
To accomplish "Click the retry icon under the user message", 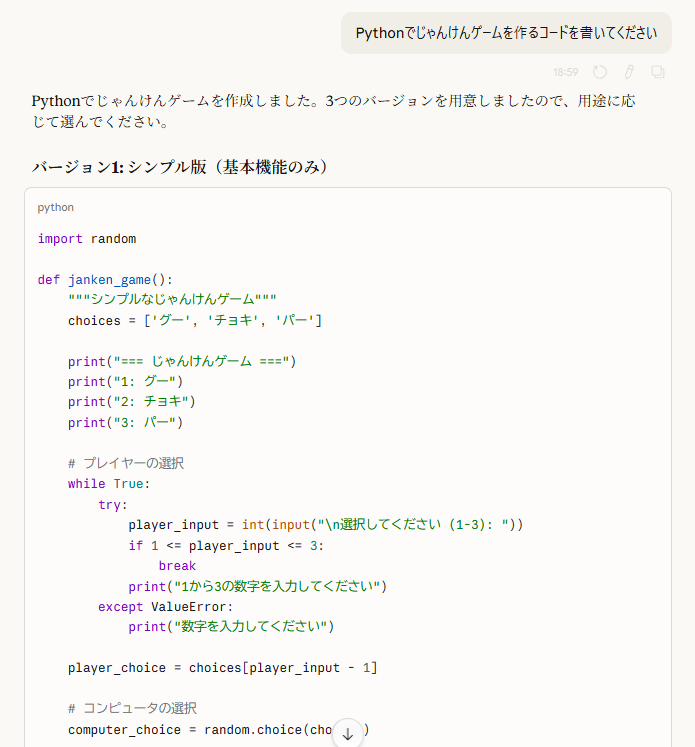I will click(600, 72).
